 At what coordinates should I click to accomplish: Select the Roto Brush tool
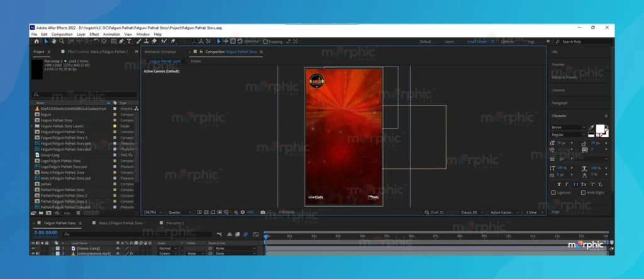(164, 41)
